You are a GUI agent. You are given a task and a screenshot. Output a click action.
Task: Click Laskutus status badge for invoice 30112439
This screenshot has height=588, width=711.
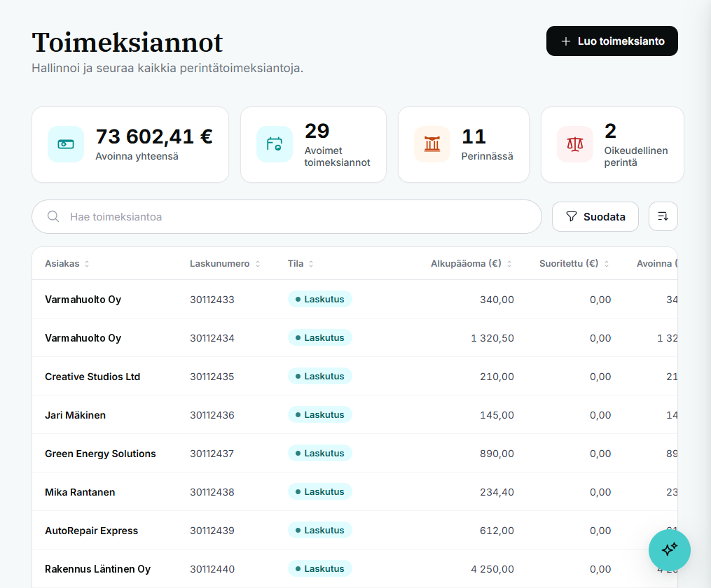(319, 531)
